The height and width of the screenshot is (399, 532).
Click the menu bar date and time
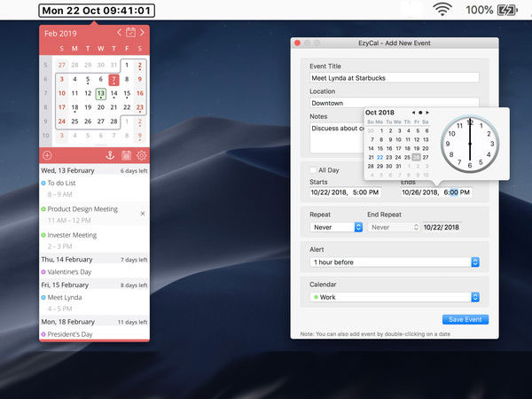[97, 11]
